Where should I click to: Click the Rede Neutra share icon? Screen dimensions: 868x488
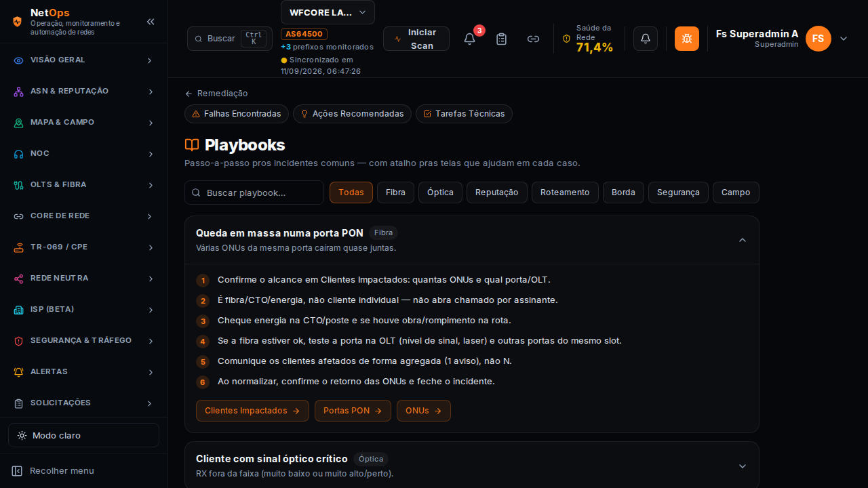[x=19, y=279]
